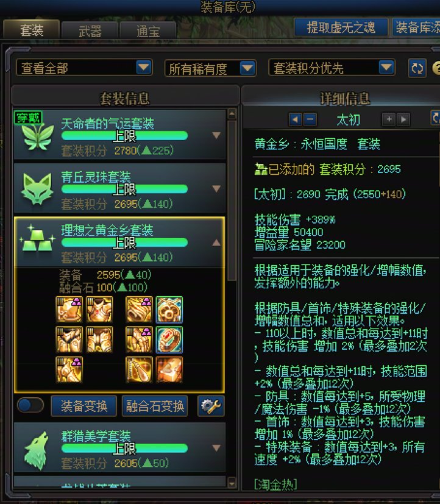Image resolution: width=440 pixels, height=504 pixels.
Task: Collapse the 理想之黄金乡套装 entry
Action: 216,243
